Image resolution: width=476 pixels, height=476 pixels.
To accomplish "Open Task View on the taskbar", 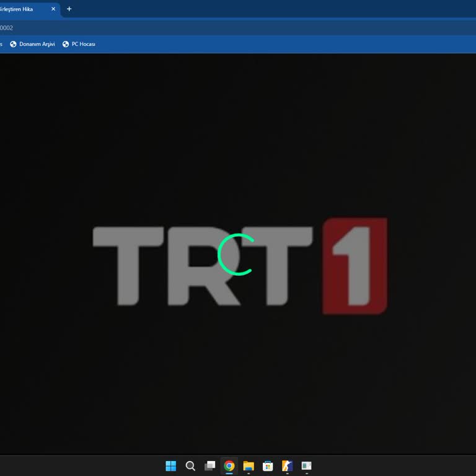I will point(210,466).
